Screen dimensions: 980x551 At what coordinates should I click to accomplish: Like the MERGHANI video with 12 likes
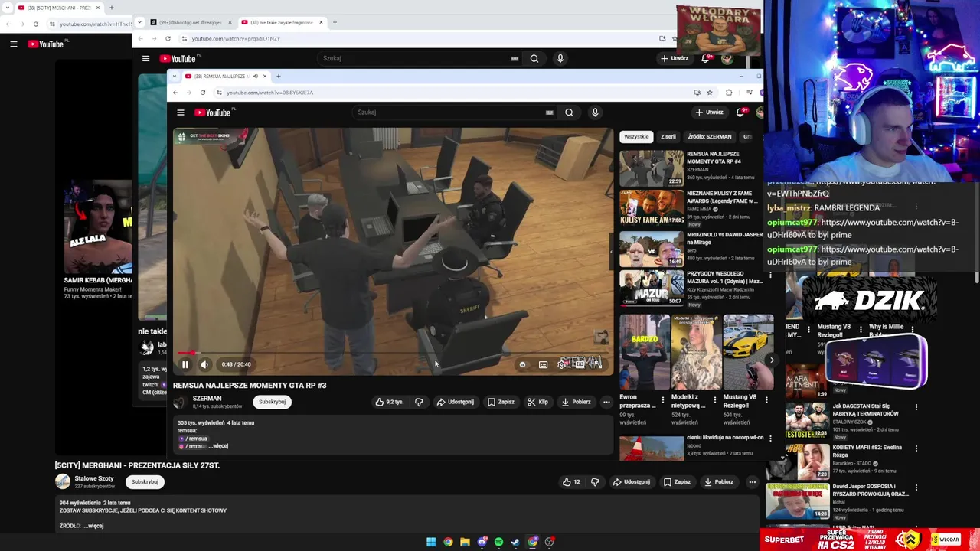coord(571,482)
